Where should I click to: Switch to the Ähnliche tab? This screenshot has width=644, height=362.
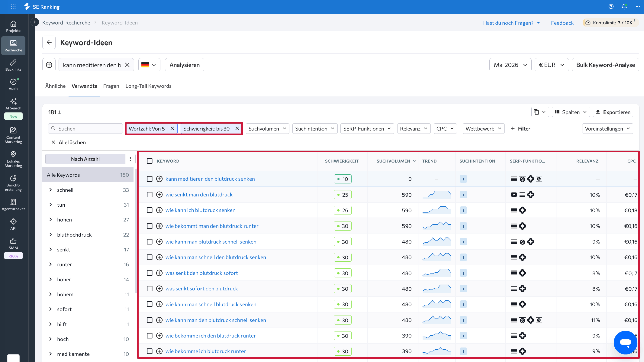(x=55, y=86)
